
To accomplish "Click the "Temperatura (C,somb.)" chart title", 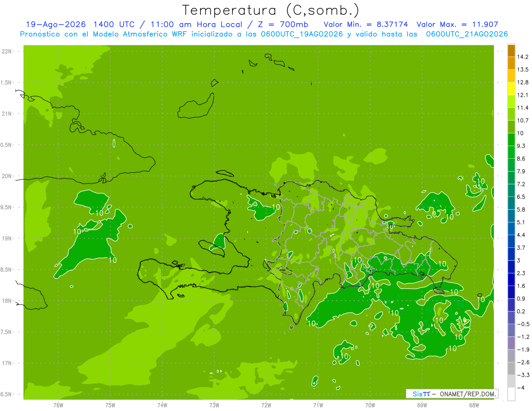I will point(271,10).
